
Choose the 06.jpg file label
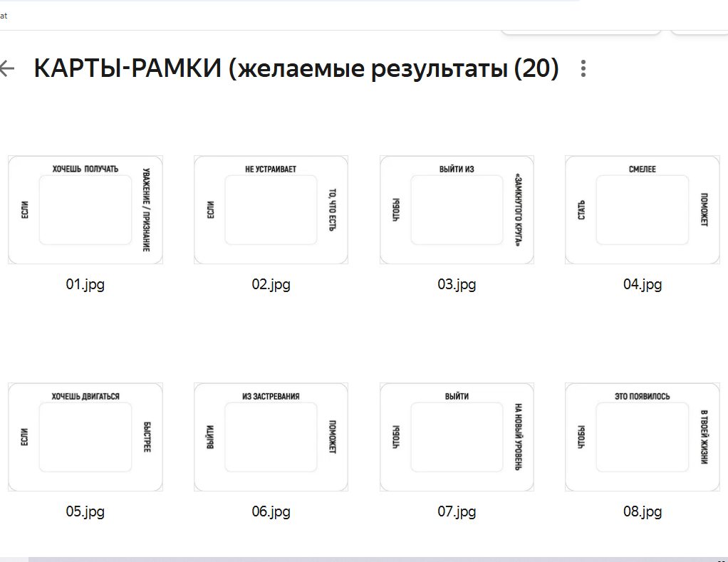coord(271,512)
